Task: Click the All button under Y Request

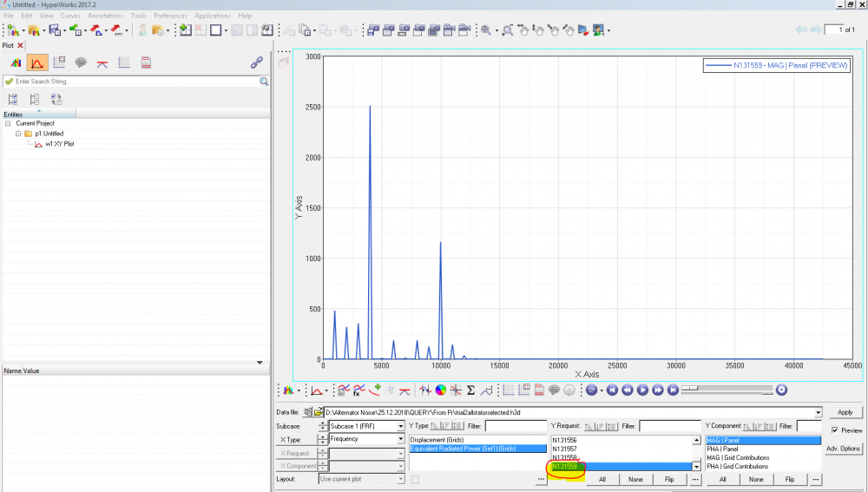Action: [602, 479]
